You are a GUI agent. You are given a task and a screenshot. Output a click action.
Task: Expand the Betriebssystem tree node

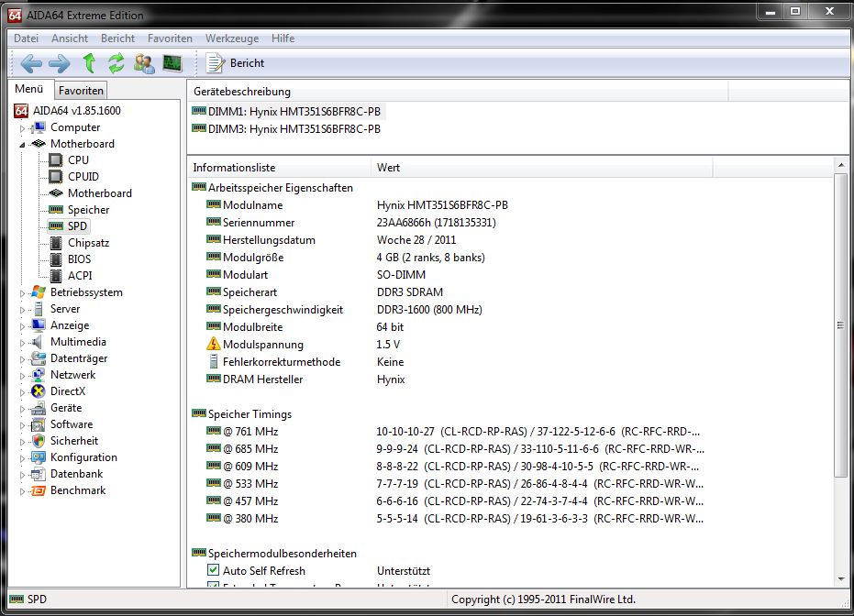click(22, 293)
